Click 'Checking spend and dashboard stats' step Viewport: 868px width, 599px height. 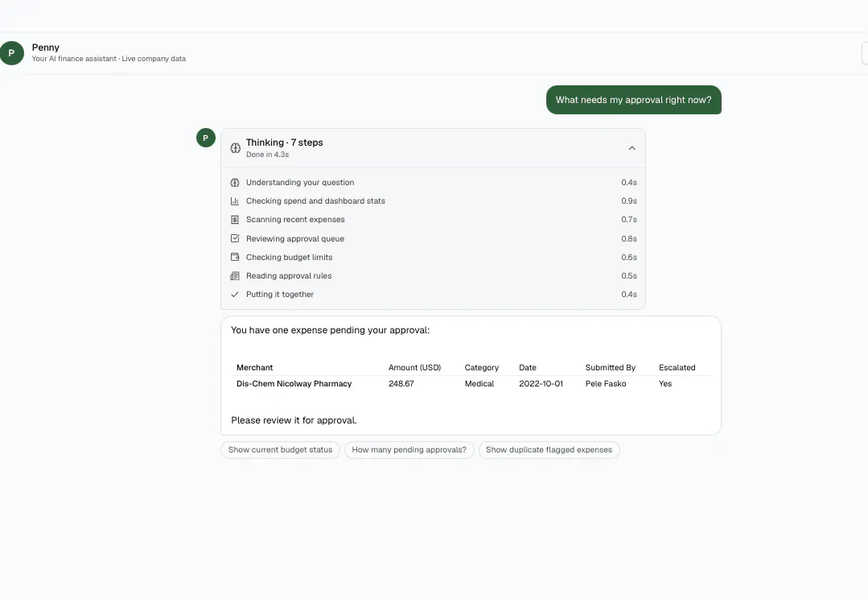315,201
